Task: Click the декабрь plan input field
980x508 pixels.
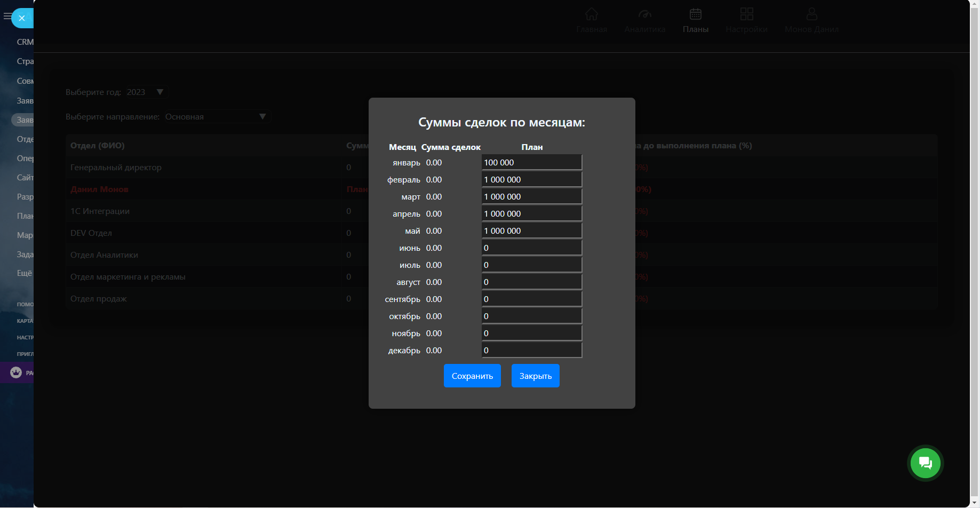Action: (532, 350)
